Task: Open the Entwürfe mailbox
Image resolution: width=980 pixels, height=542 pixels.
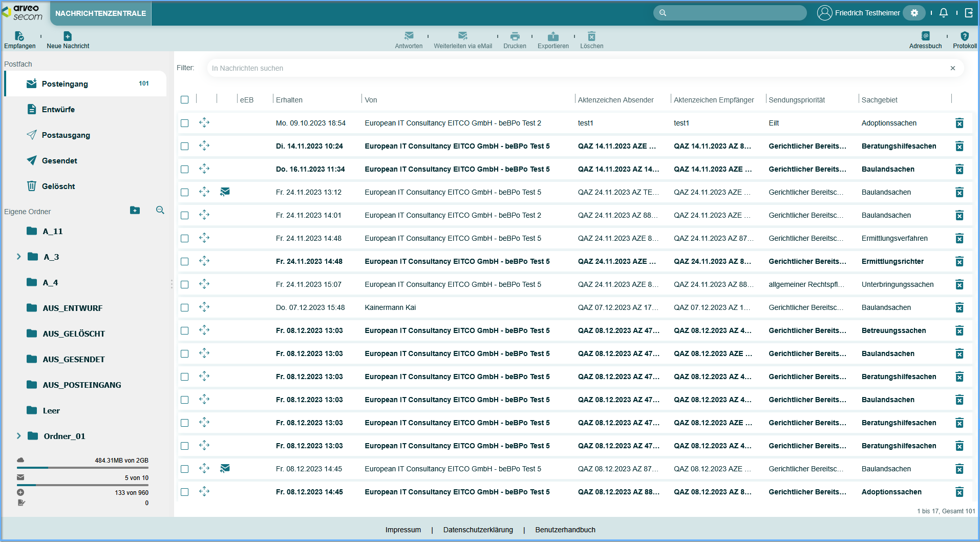Action: (58, 110)
